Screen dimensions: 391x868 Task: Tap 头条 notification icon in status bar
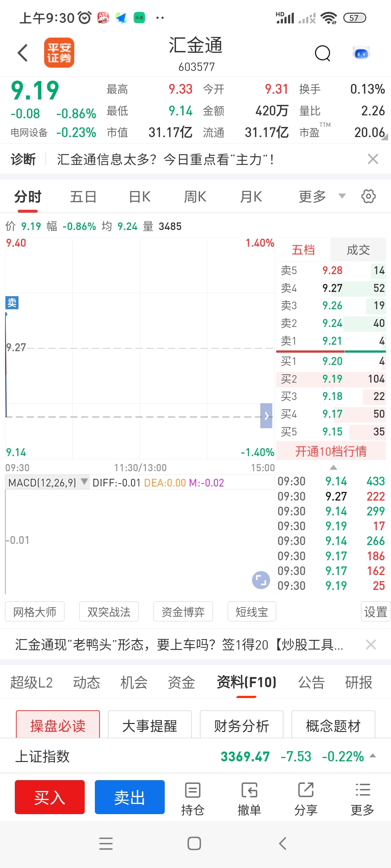coord(139,17)
